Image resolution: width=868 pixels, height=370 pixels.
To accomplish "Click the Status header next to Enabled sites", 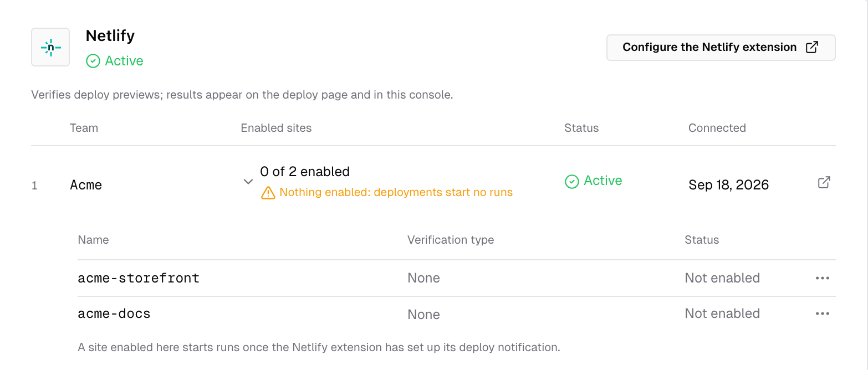I will [x=581, y=128].
